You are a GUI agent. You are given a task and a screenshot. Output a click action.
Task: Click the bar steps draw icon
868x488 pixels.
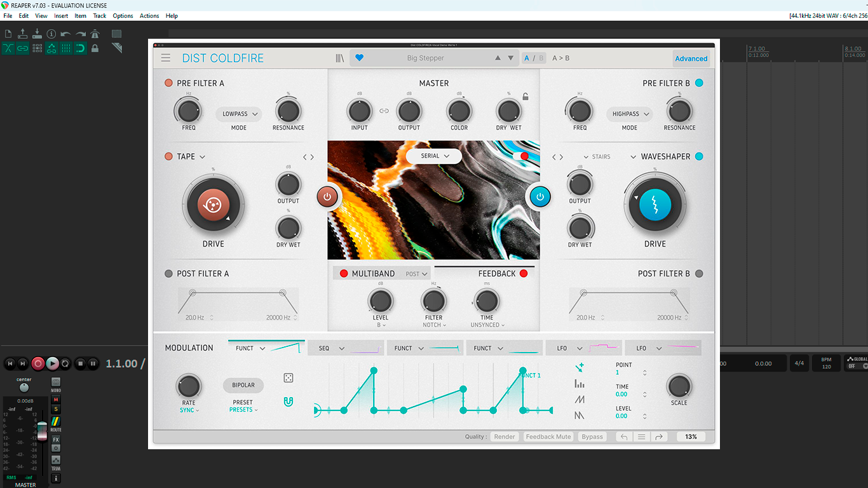(x=580, y=384)
